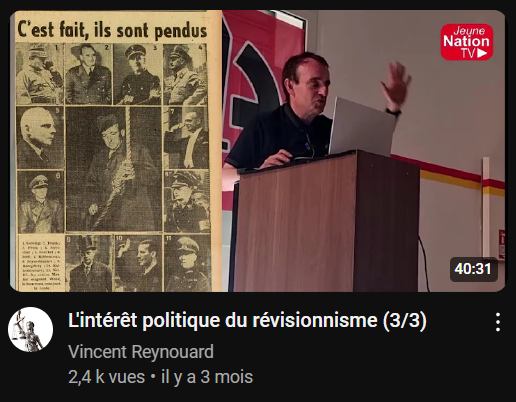The width and height of the screenshot is (516, 402).
Task: Open the three-dot more options menu
Action: pos(498,322)
